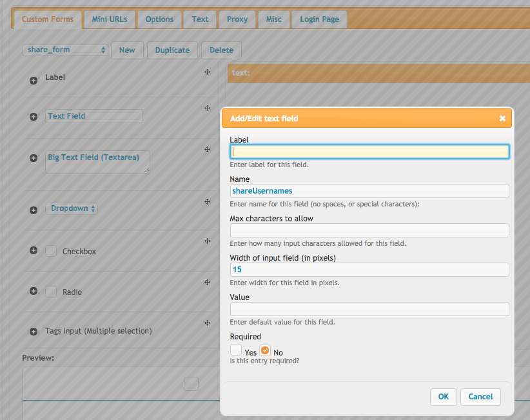Click the move handle for Text Field row
The image size is (530, 420).
click(207, 108)
